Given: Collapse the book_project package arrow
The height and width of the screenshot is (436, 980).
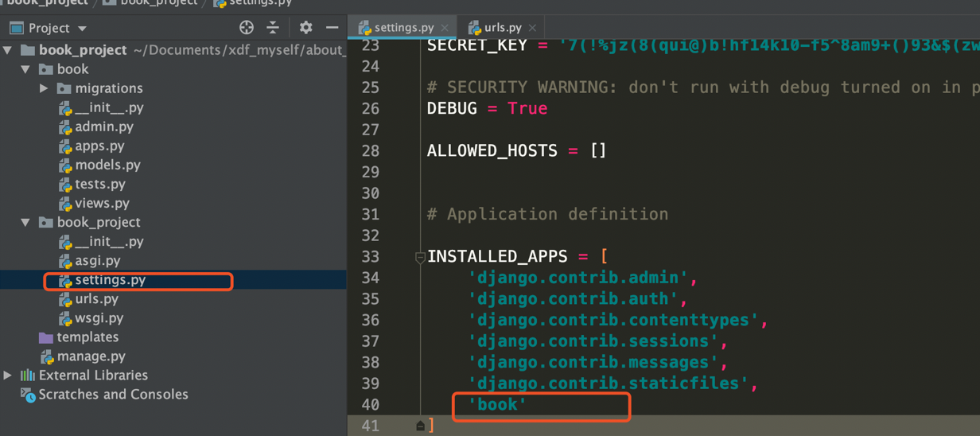Looking at the screenshot, I should coord(25,222).
